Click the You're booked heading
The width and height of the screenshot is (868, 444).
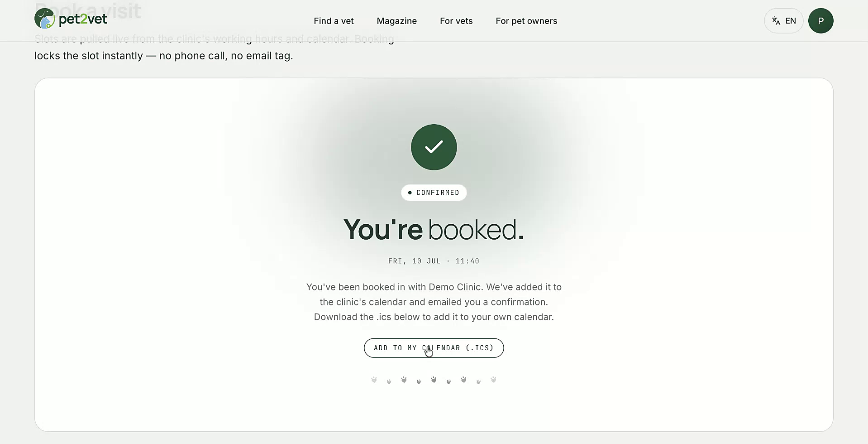(434, 229)
